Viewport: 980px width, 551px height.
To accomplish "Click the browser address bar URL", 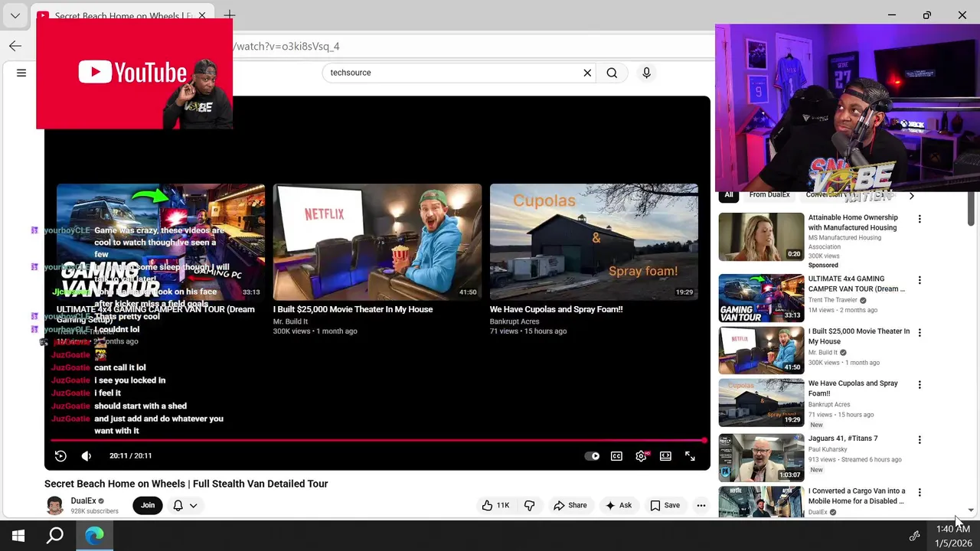I will point(285,47).
